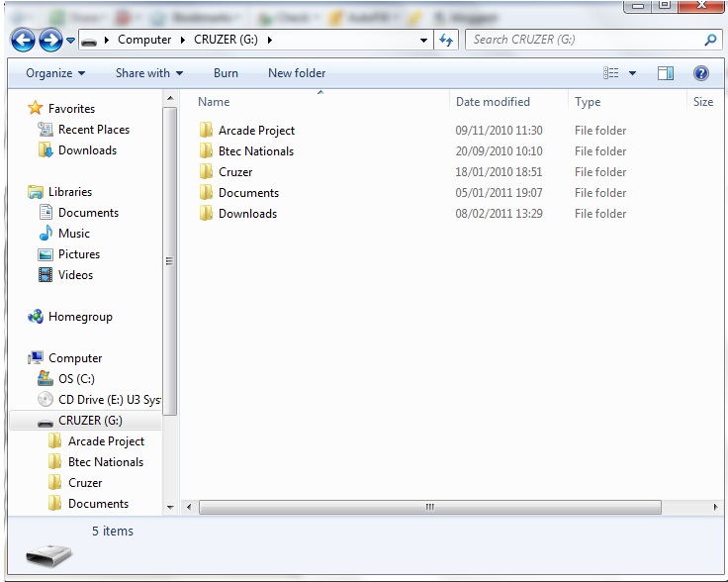728x582 pixels.
Task: Open More view options dropdown arrow
Action: pos(632,73)
